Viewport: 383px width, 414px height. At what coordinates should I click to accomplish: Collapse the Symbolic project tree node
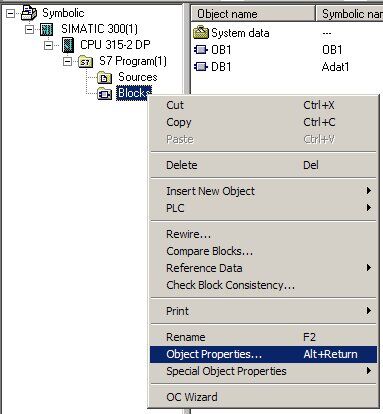click(x=10, y=13)
